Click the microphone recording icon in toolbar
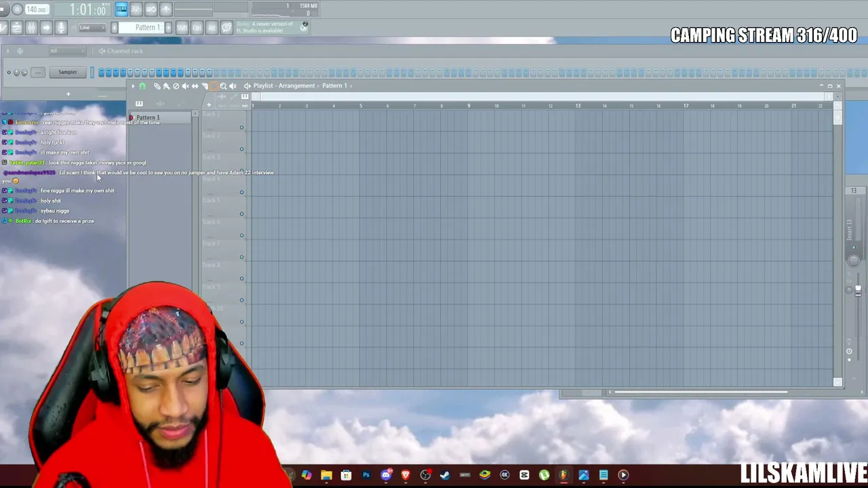Viewport: 868px width, 488px height. pos(61,27)
